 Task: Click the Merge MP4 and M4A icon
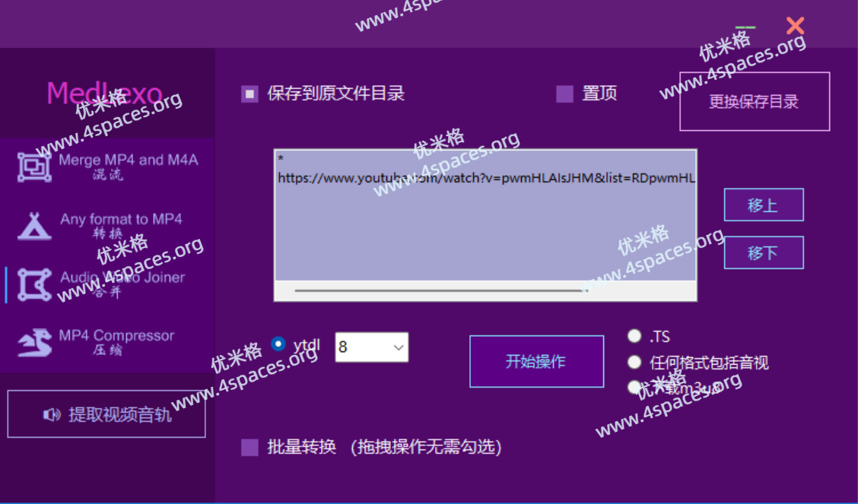pos(34,166)
